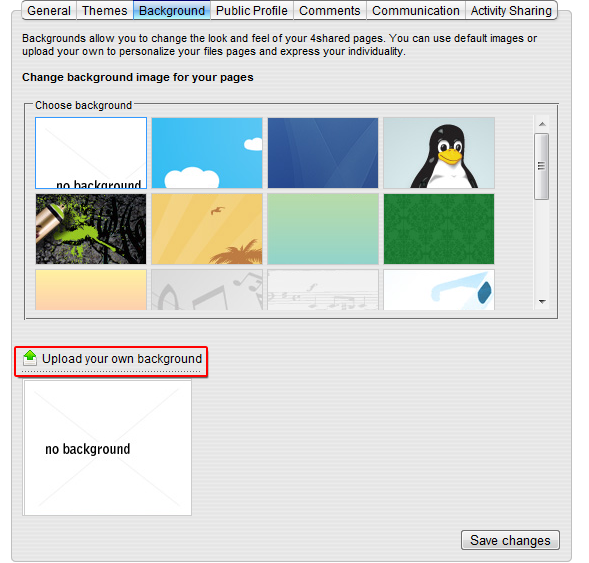Pick the mint green gradient background
Image resolution: width=589 pixels, height=563 pixels.
click(x=323, y=229)
